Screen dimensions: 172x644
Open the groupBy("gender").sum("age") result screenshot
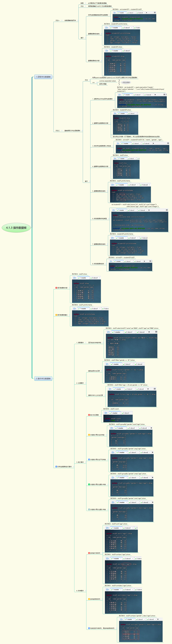pos(131,436)
